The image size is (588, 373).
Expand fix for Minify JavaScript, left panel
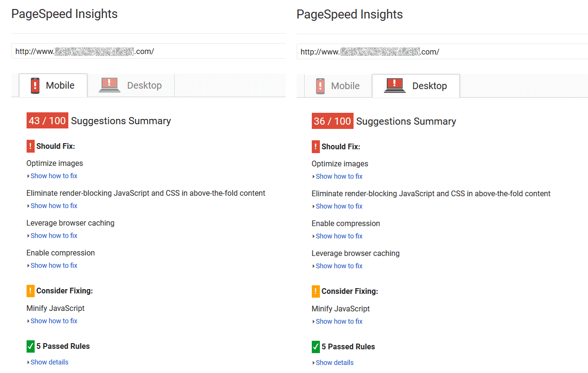[x=52, y=321]
